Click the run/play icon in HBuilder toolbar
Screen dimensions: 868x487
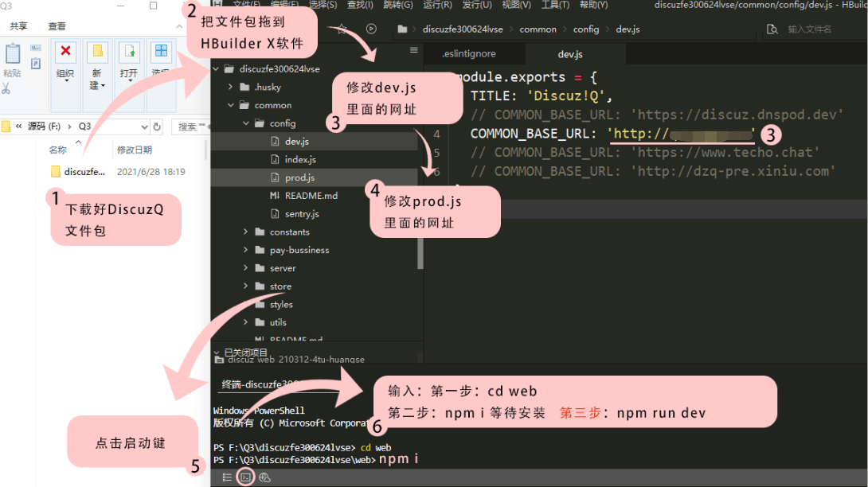370,29
